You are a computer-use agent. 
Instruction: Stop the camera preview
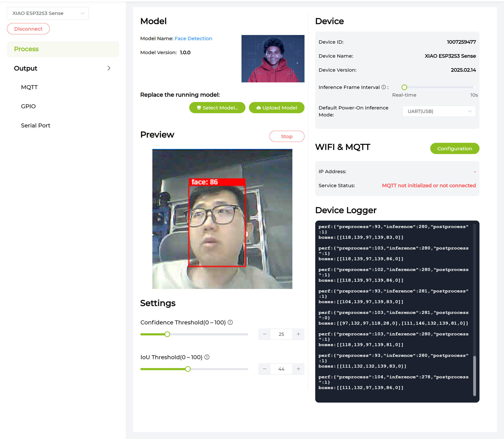(x=287, y=136)
